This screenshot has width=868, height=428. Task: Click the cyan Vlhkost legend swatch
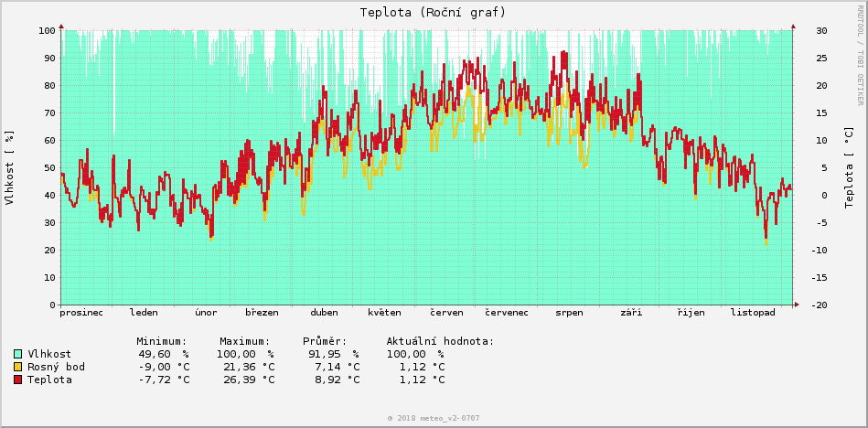coord(18,354)
